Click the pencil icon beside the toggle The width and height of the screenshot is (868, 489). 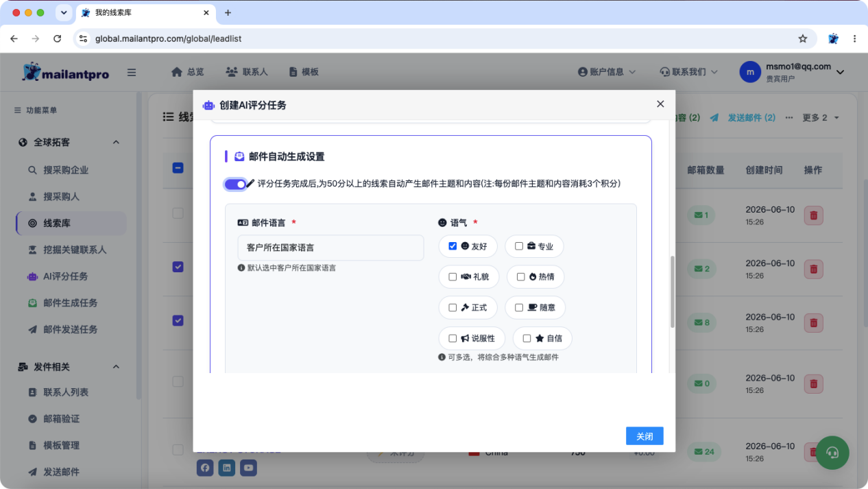250,183
